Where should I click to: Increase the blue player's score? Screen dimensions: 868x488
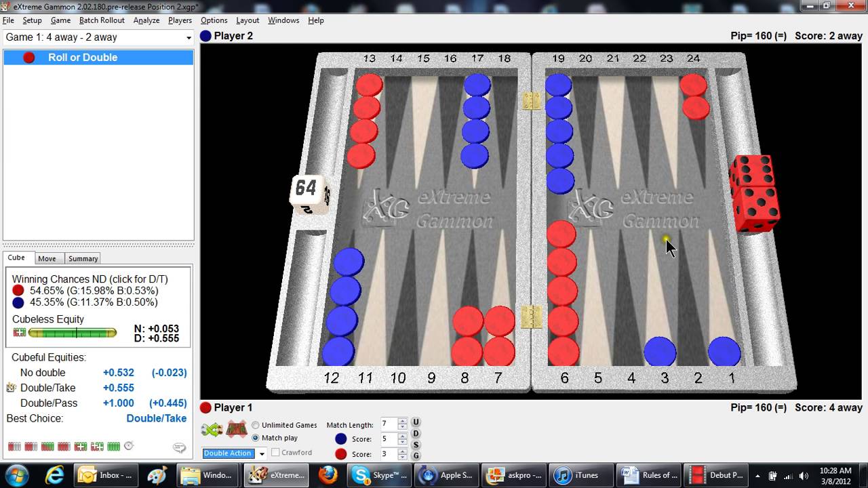click(x=402, y=436)
